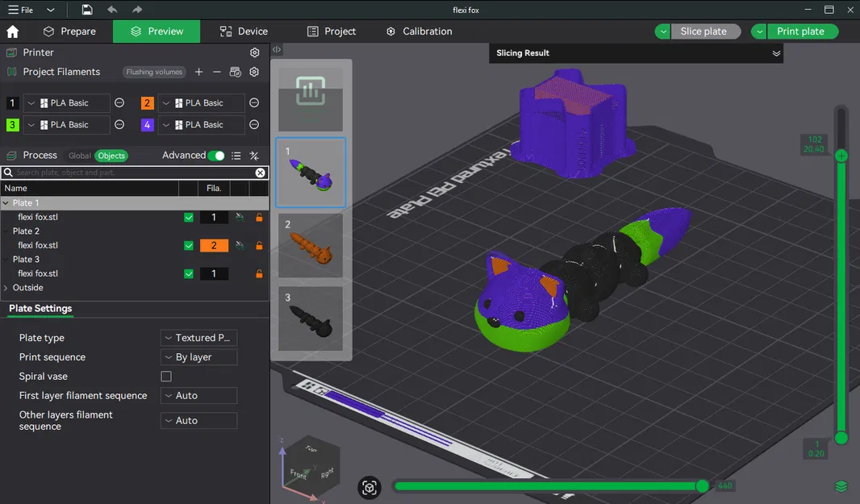This screenshot has width=860, height=504.
Task: Open the Calibration tab
Action: (x=419, y=31)
